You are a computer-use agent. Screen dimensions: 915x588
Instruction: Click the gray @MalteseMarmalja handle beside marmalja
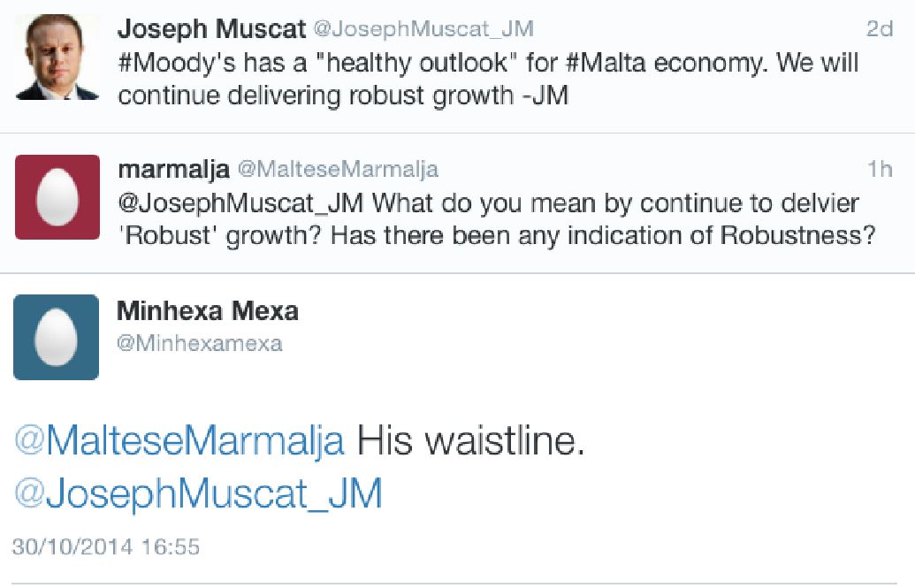pos(339,169)
